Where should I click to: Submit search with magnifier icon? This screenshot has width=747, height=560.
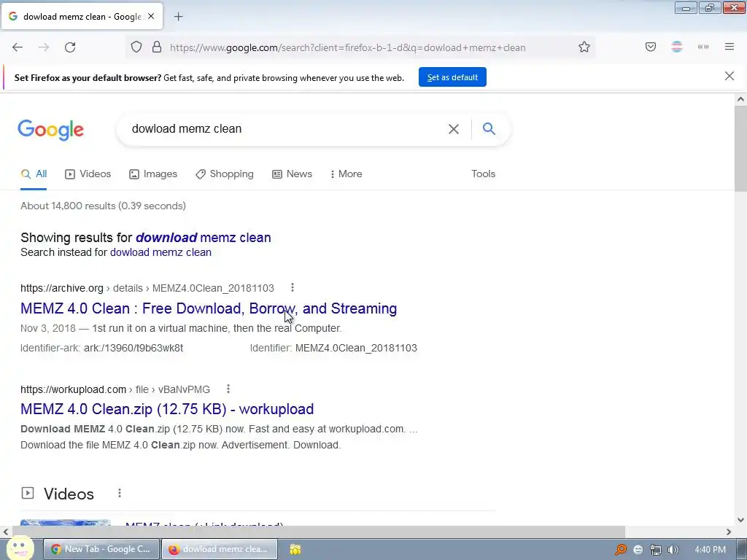[489, 128]
